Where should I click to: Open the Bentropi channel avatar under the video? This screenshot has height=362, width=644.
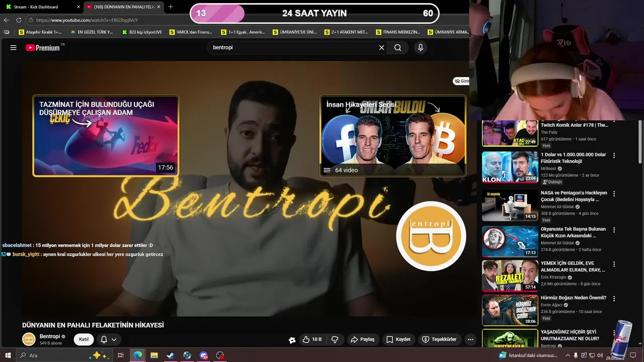click(x=29, y=339)
